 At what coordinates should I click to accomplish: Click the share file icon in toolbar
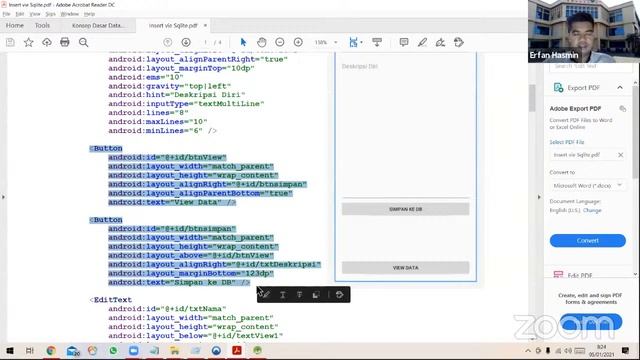tap(459, 42)
